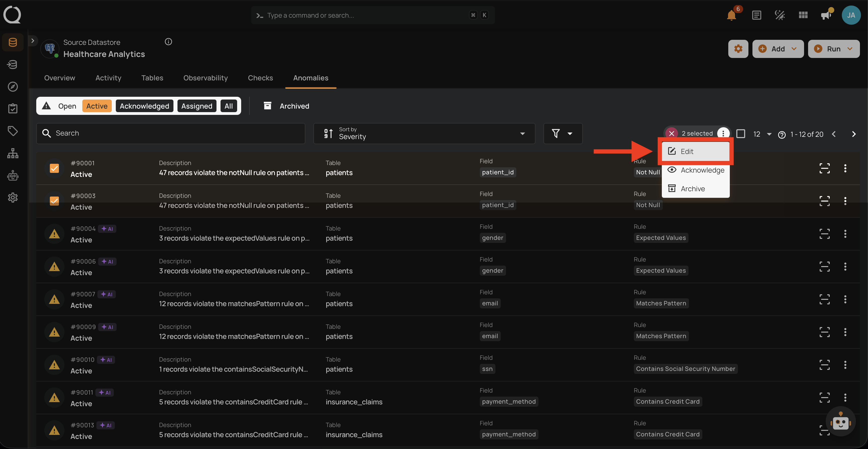Open the announcements megaphone icon

click(x=826, y=15)
